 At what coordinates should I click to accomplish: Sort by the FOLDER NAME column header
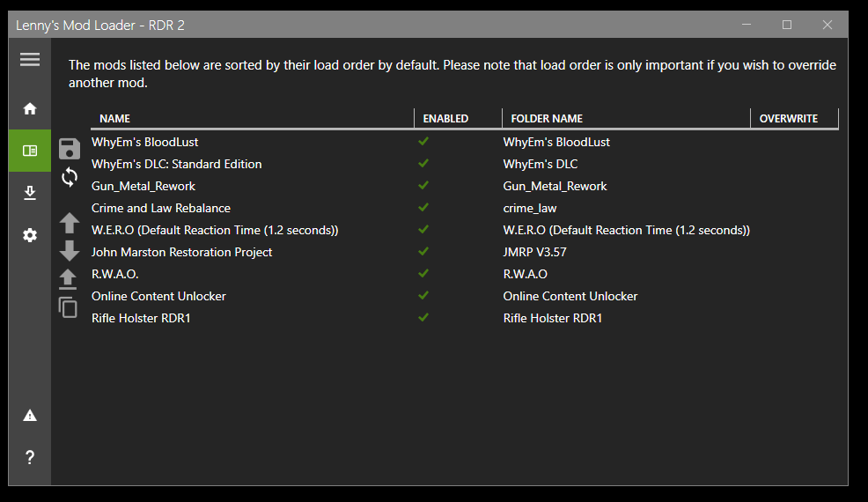click(547, 119)
